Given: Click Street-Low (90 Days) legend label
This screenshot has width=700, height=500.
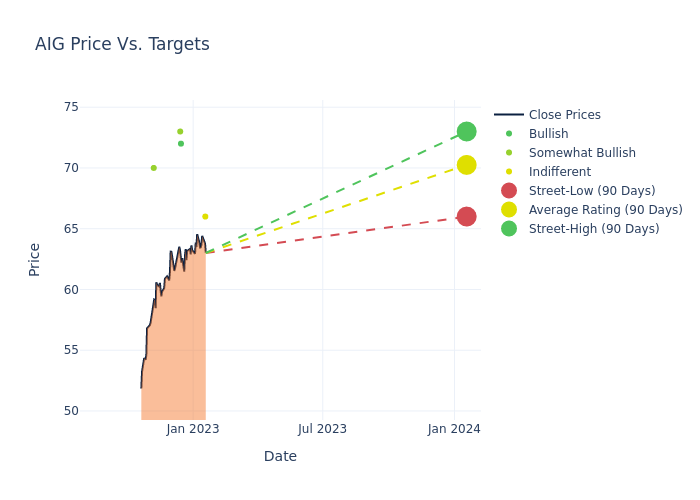Looking at the screenshot, I should 592,191.
